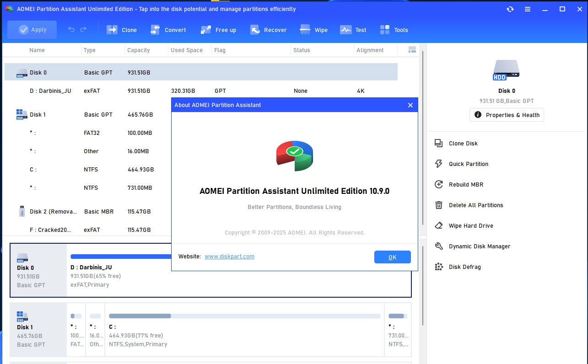Screen dimensions: 588x364
Task: Open the hamburger menu in title bar
Action: click(x=528, y=9)
